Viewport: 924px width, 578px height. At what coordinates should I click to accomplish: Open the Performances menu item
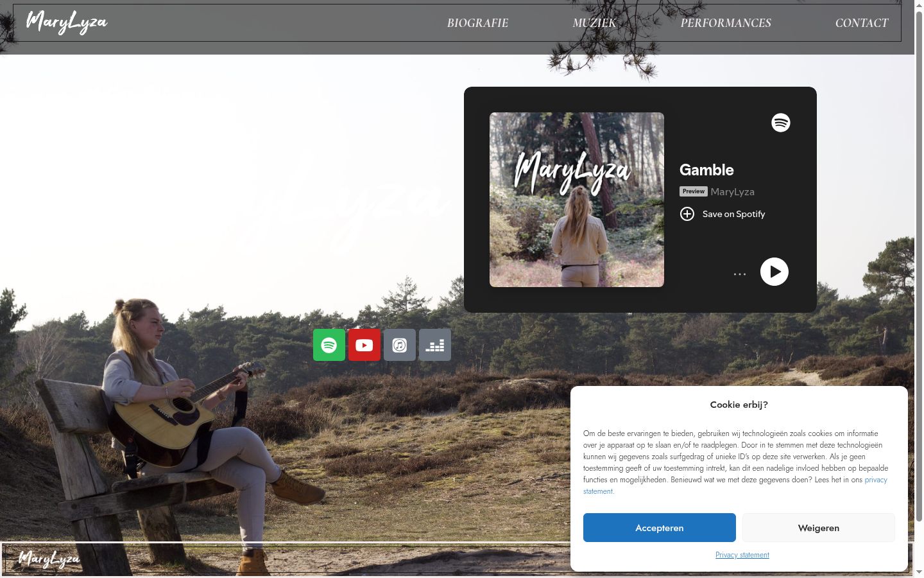pyautogui.click(x=726, y=23)
